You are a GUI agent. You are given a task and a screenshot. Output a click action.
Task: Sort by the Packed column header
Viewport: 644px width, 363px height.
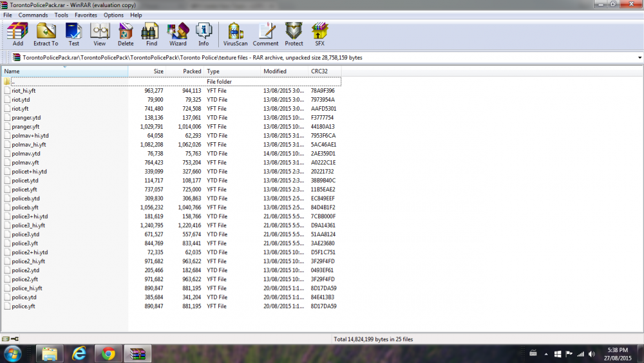point(185,71)
